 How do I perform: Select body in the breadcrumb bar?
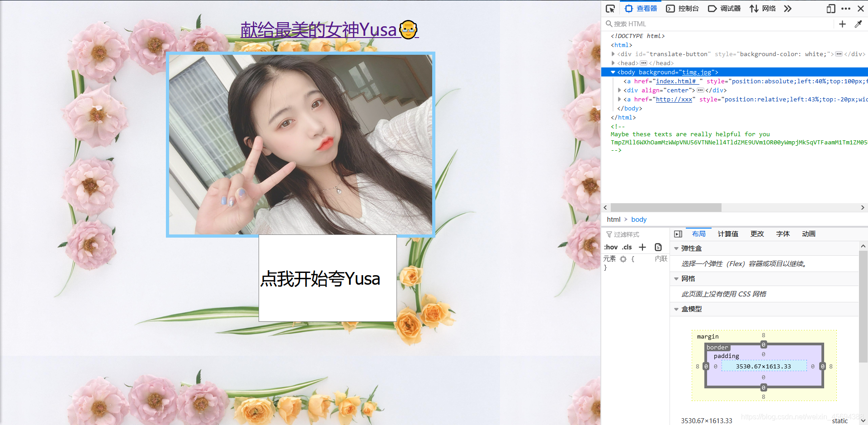[638, 220]
